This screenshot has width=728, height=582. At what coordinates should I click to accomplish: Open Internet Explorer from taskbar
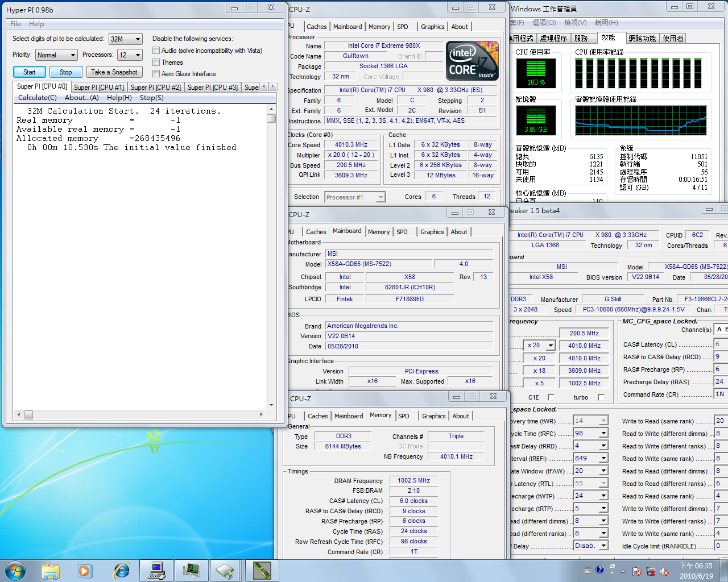(122, 571)
